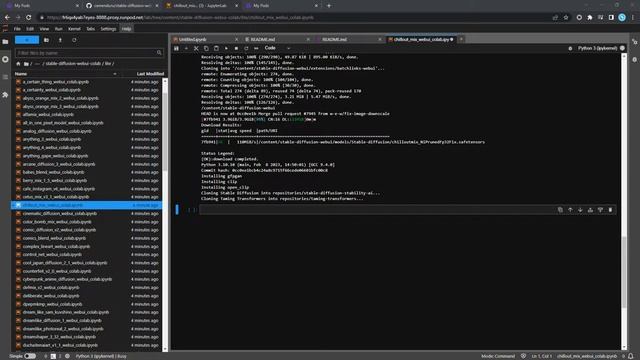Image resolution: width=640 pixels, height=360 pixels.
Task: Click the stable-diffusion-webui-colab breadcrumb
Action: [x=73, y=64]
